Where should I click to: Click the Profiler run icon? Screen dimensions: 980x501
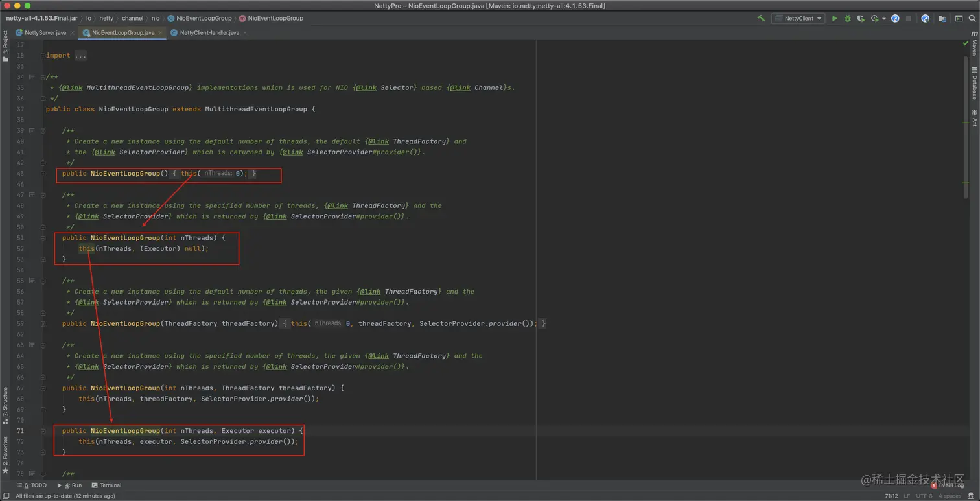pos(874,19)
